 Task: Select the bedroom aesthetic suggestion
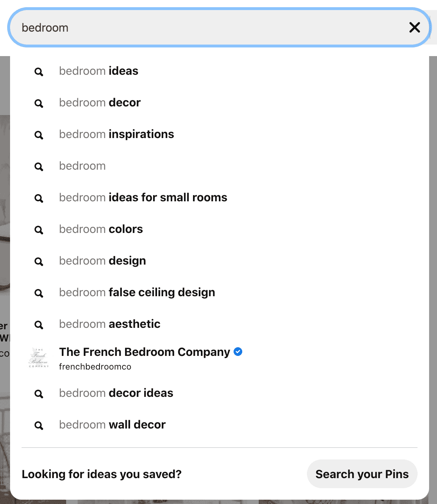coord(110,324)
